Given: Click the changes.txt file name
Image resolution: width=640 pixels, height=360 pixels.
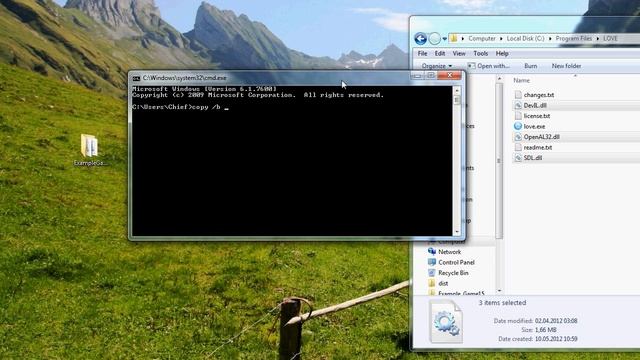Looking at the screenshot, I should [539, 95].
